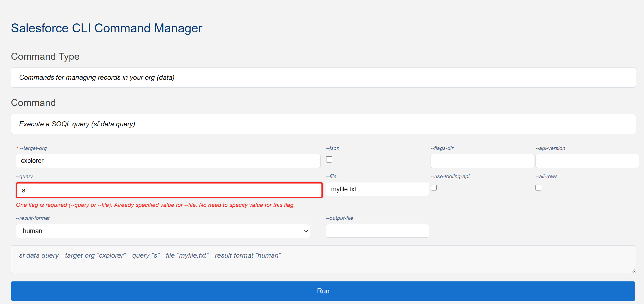Open the Command Type selector
The image size is (644, 304).
[323, 78]
